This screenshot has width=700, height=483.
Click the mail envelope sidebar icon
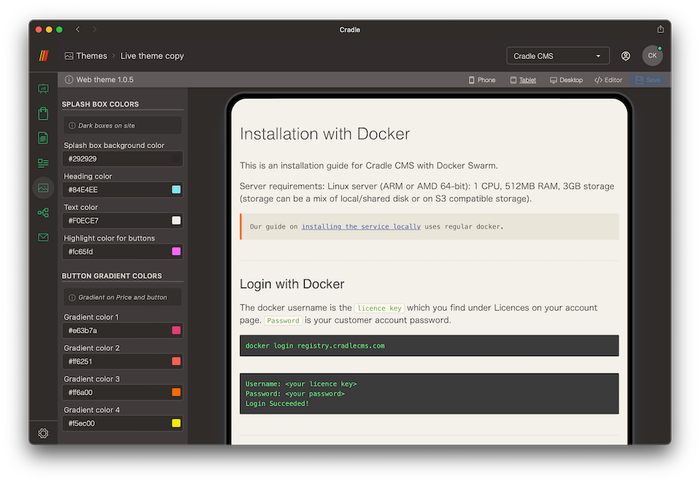(x=43, y=237)
